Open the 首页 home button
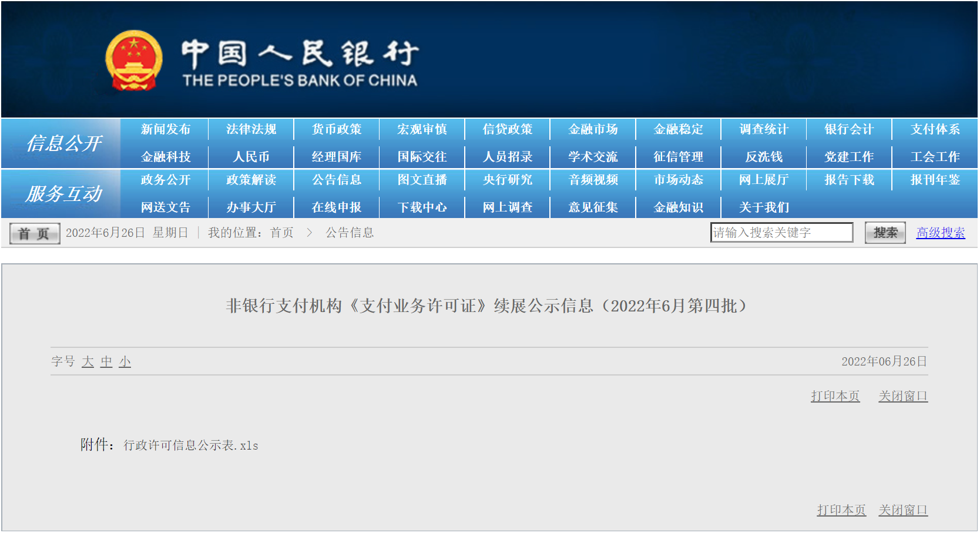Viewport: 980px width, 533px height. tap(35, 234)
